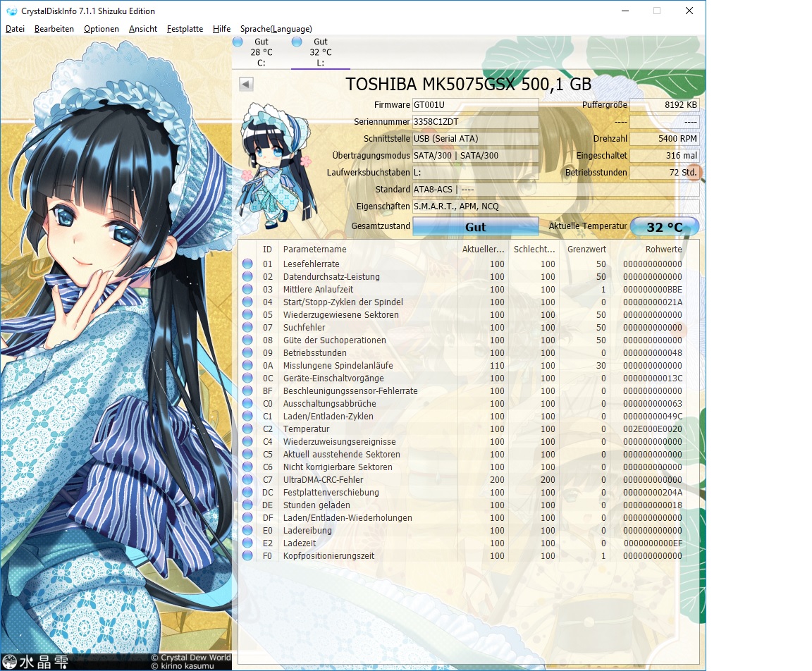Click status icon for Datendurchsatz-Leistung row
Viewport: 812px width, 671px height.
tap(247, 276)
